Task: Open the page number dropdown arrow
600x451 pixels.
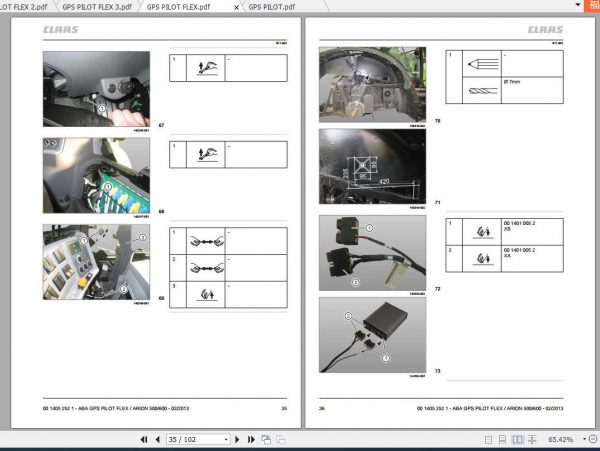Action: point(226,440)
